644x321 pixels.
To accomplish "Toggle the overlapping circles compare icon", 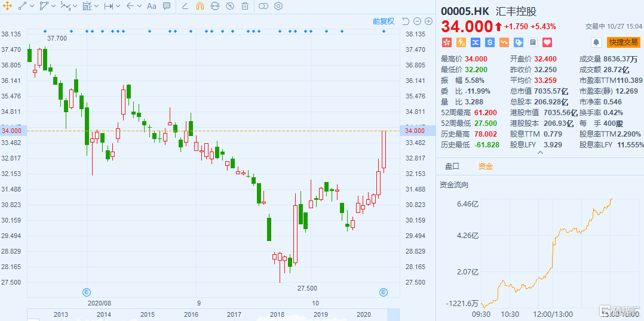I will pos(263,6).
